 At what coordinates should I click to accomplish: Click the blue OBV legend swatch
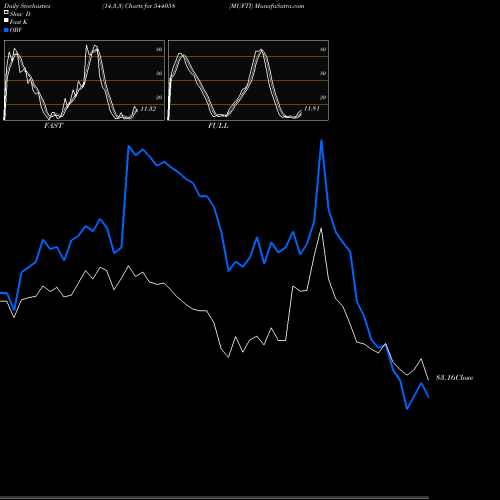pos(6,30)
